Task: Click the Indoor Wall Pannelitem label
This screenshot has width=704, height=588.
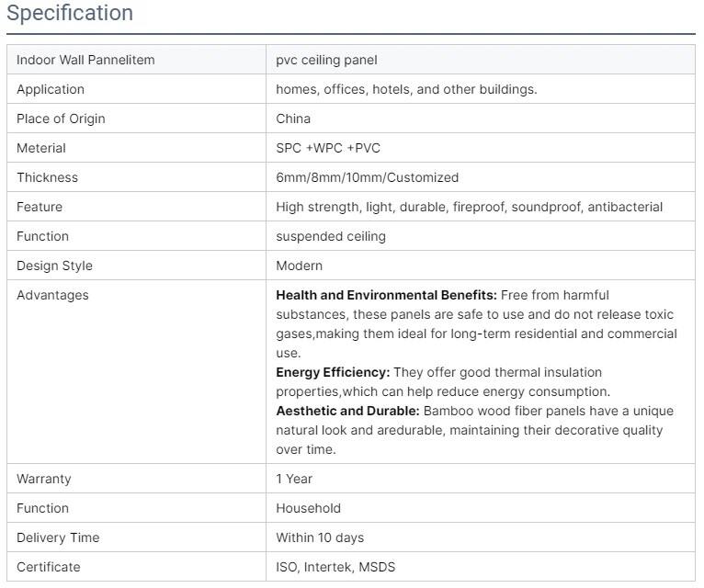Action: (85, 60)
